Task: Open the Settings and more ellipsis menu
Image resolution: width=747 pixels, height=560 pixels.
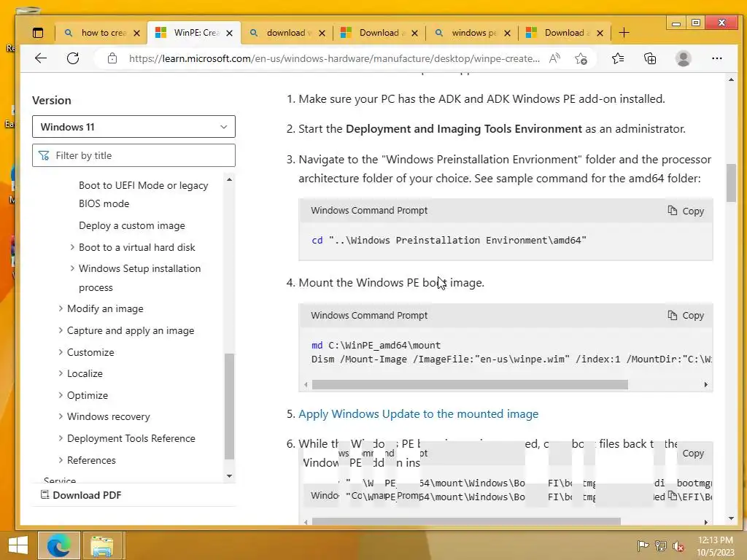Action: click(717, 58)
